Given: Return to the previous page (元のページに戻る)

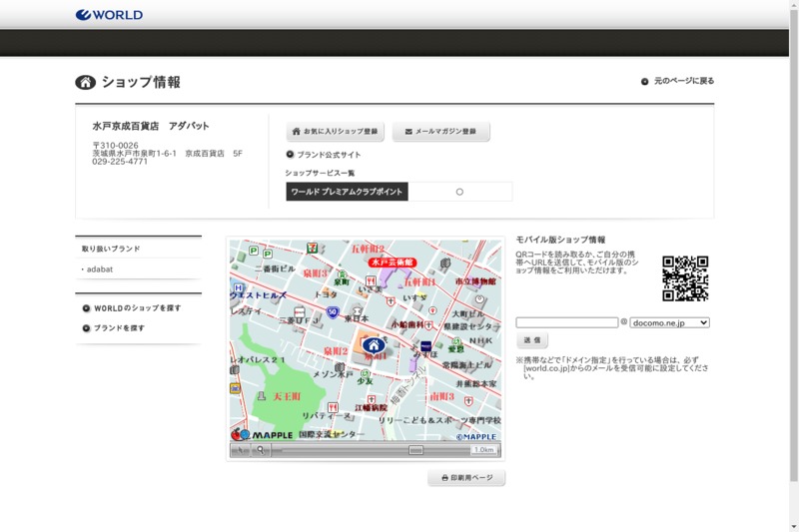Looking at the screenshot, I should pos(677,81).
